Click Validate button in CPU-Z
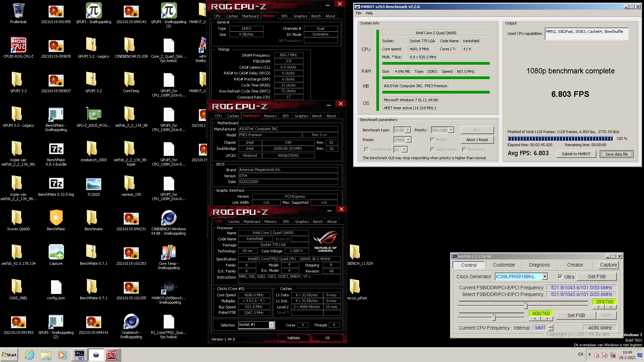The width and height of the screenshot is (644, 362). coord(293,338)
